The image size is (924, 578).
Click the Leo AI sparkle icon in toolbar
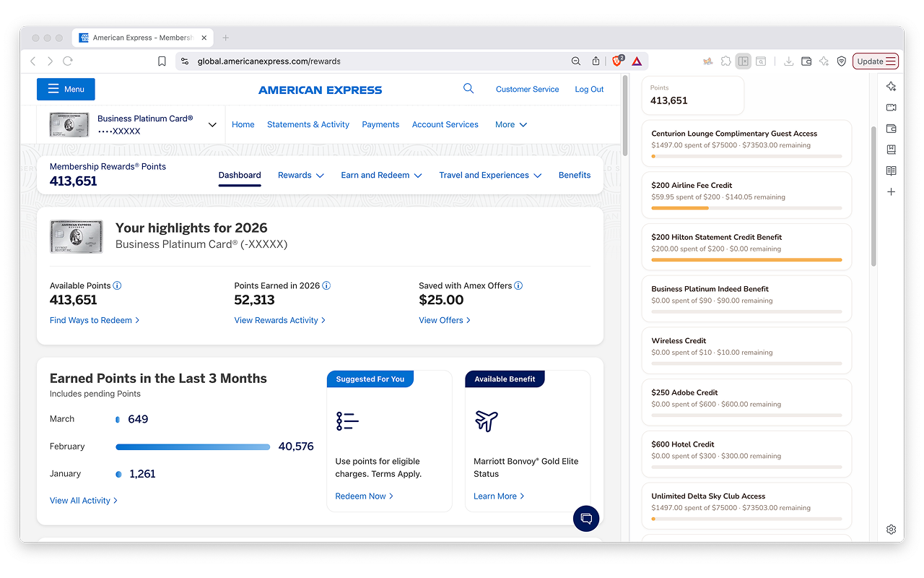pos(824,61)
